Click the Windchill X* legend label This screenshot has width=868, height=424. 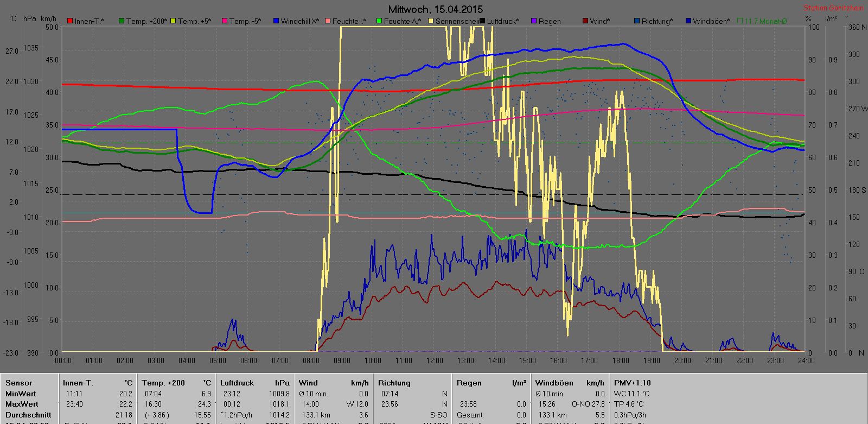(300, 21)
